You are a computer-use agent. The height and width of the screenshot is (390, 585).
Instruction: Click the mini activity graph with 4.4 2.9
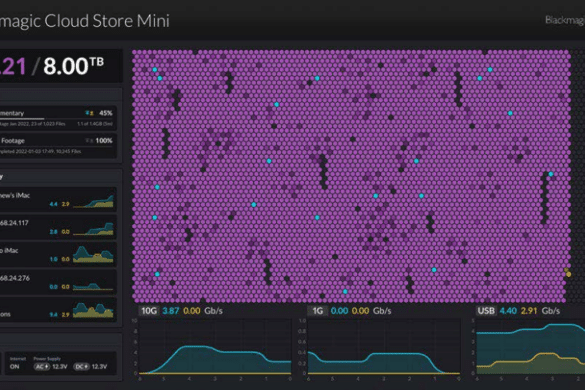[93, 201]
